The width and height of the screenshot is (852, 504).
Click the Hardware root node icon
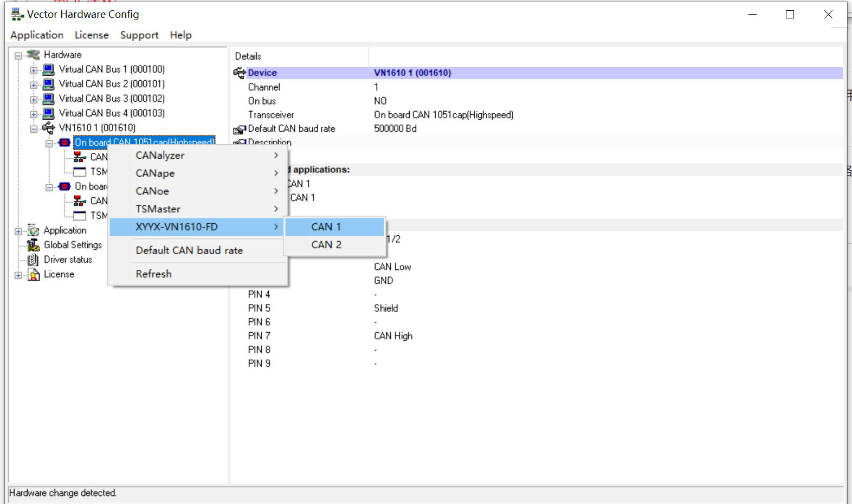(34, 55)
